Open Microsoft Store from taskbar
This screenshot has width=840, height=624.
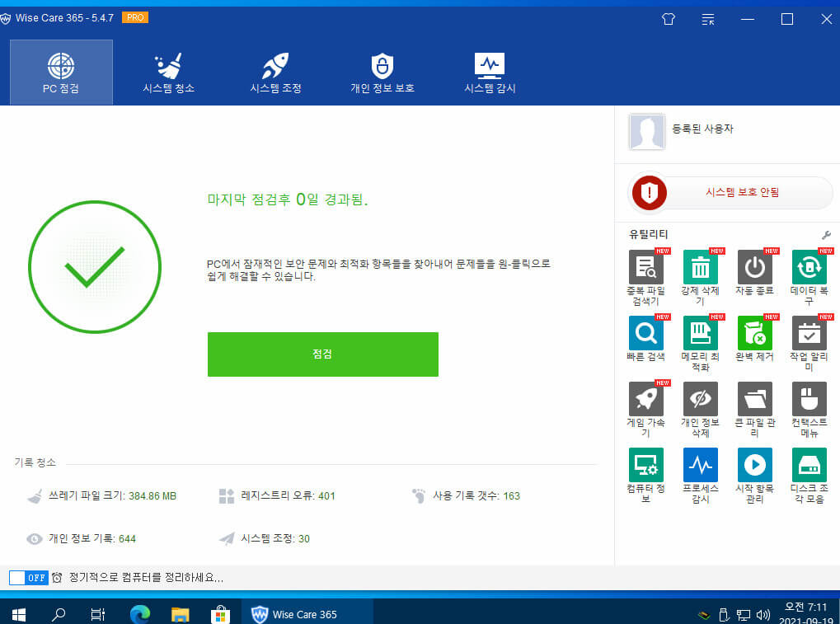click(220, 614)
